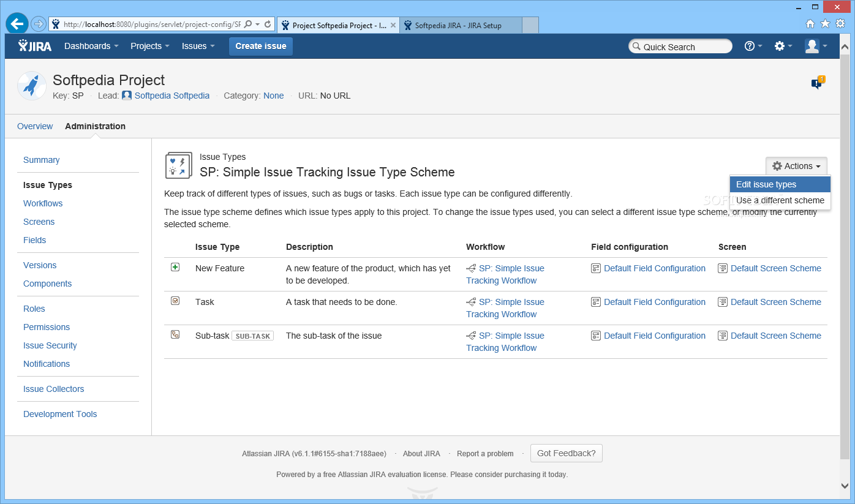The width and height of the screenshot is (855, 504).
Task: Switch to the Overview tab
Action: tap(35, 126)
